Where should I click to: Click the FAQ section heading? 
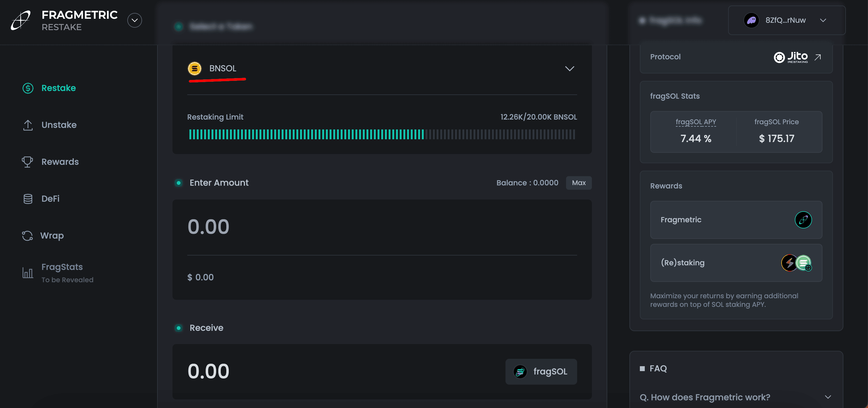click(x=658, y=368)
